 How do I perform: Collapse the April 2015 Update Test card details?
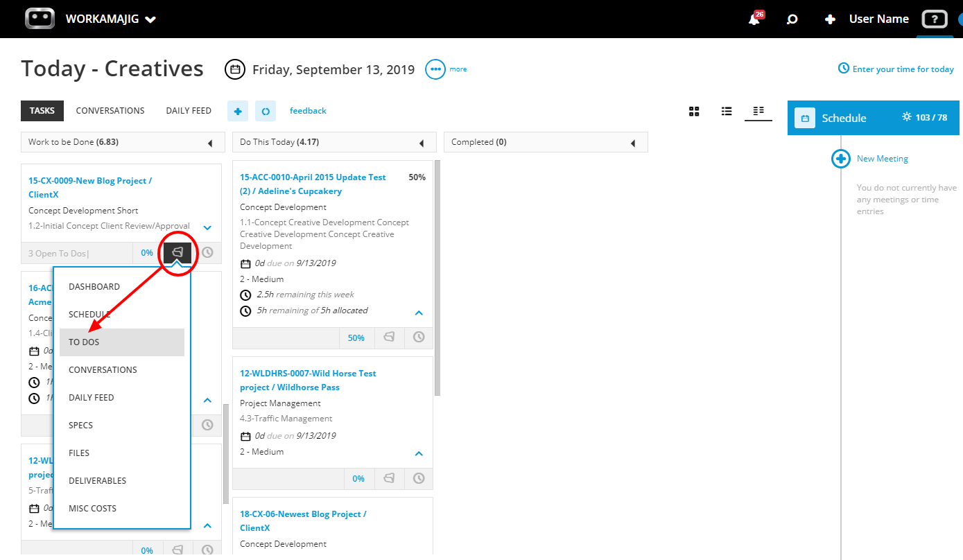coord(419,313)
